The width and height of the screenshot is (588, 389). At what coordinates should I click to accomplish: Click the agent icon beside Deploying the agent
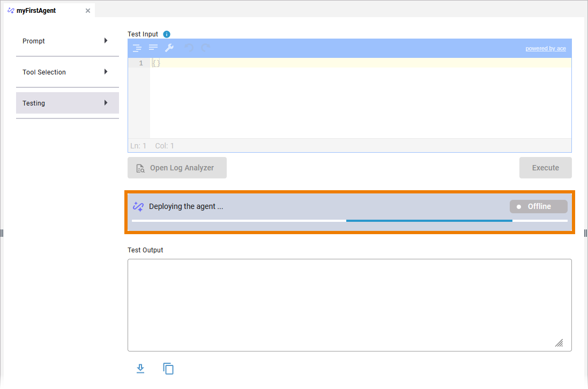pyautogui.click(x=138, y=206)
